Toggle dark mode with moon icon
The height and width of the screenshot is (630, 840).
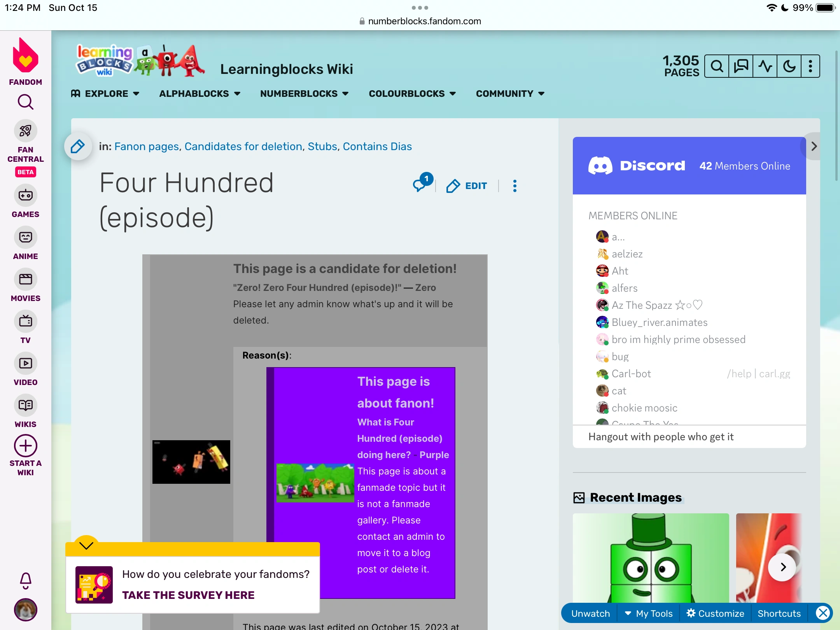pyautogui.click(x=789, y=66)
